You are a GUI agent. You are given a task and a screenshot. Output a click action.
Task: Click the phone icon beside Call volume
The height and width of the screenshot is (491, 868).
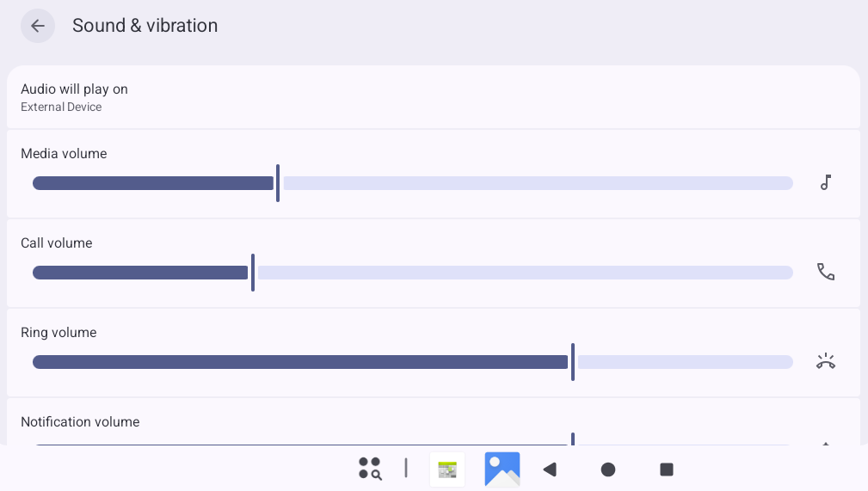point(825,272)
